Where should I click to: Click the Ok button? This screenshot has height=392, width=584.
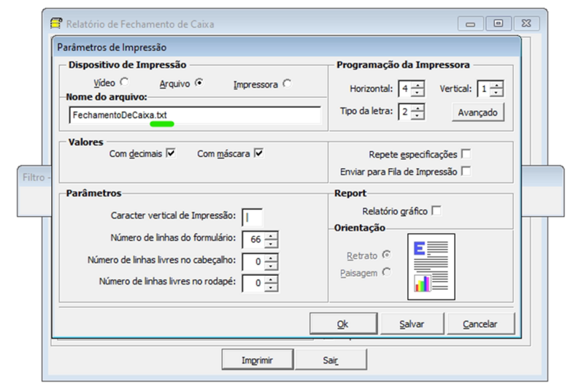click(x=343, y=323)
